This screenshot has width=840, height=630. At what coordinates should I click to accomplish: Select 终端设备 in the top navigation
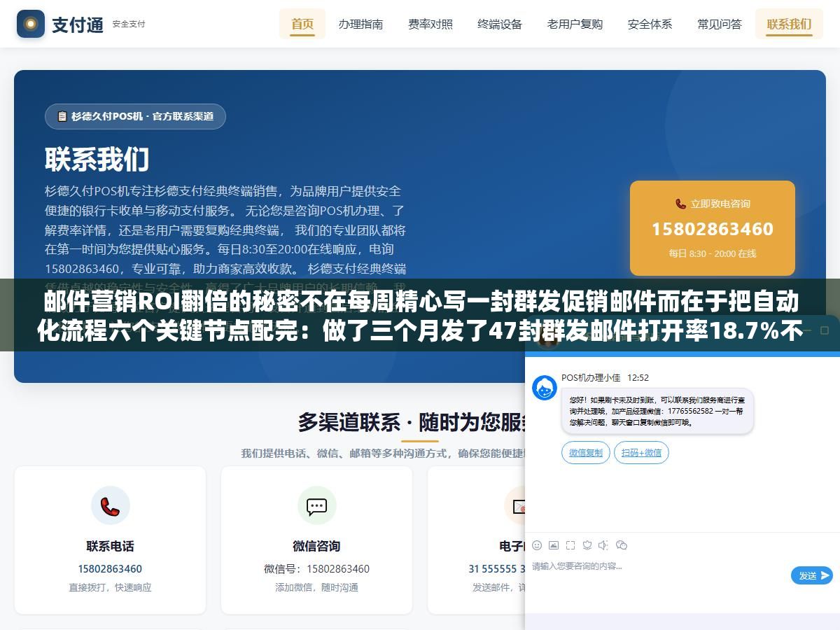click(x=500, y=24)
